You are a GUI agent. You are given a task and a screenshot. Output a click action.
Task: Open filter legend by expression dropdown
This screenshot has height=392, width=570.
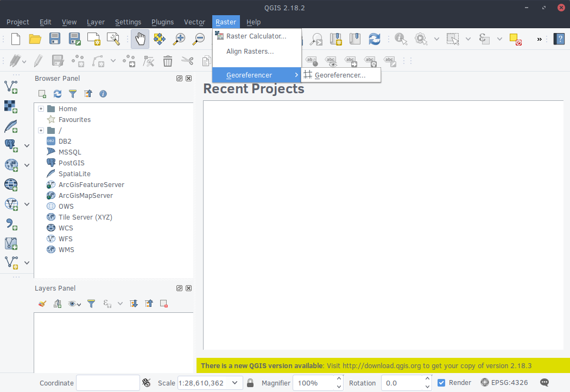click(x=121, y=304)
